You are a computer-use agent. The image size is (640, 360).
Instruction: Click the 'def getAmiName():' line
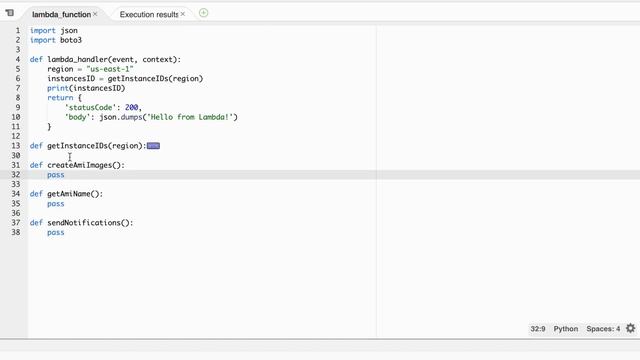click(67, 194)
